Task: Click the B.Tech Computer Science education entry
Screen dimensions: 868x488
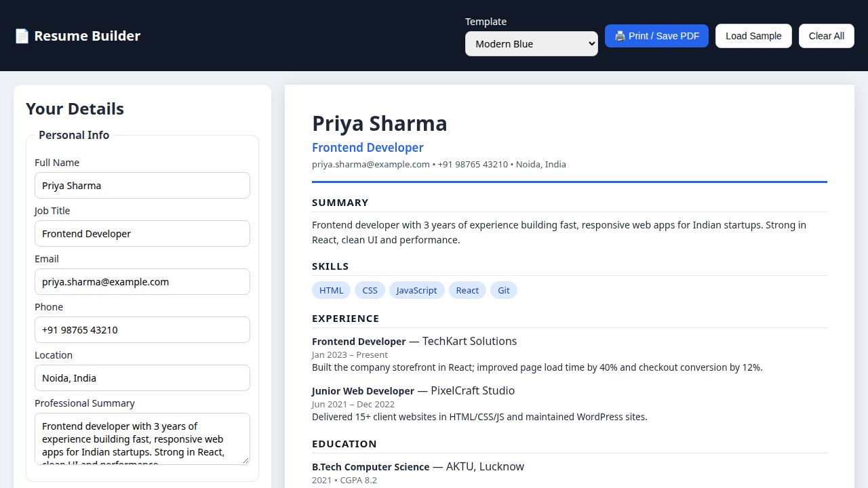Action: tap(418, 467)
